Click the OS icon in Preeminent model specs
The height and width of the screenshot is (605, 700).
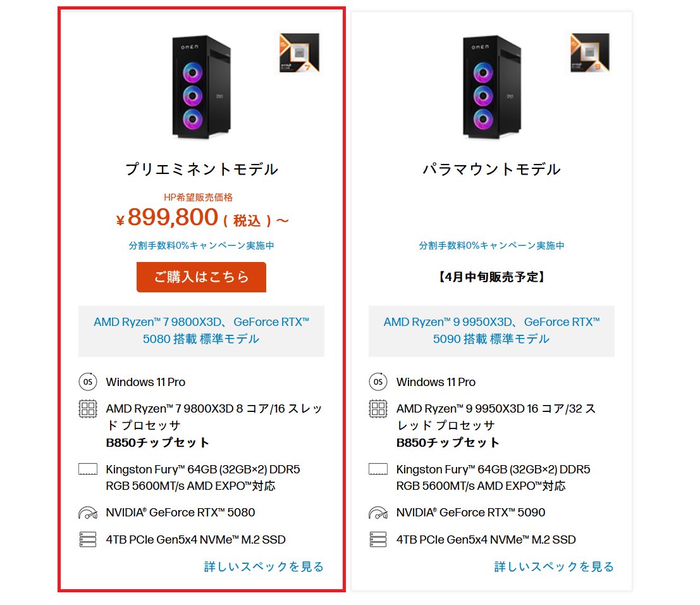(x=88, y=382)
